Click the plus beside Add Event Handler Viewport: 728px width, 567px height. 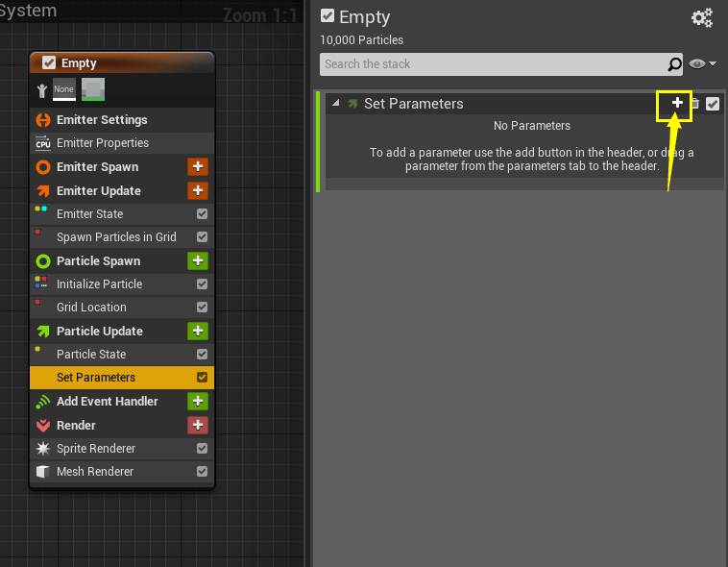pos(197,401)
